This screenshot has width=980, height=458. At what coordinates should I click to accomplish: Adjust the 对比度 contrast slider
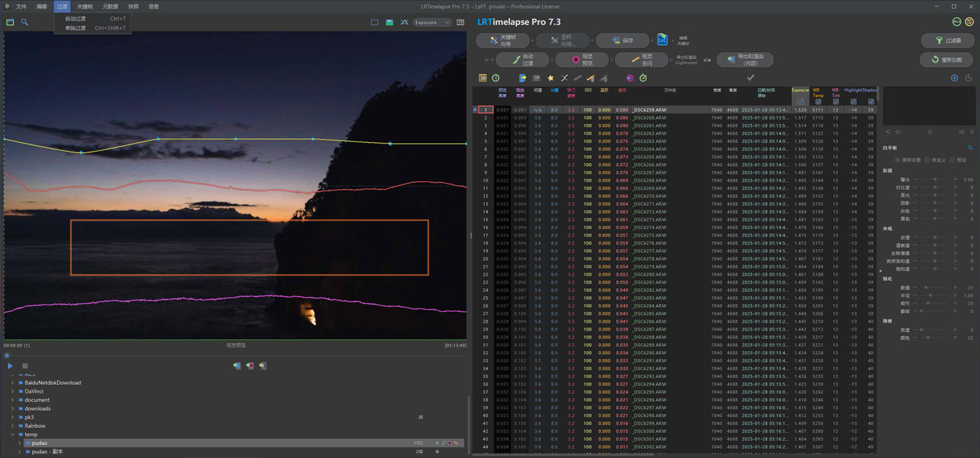pyautogui.click(x=935, y=188)
